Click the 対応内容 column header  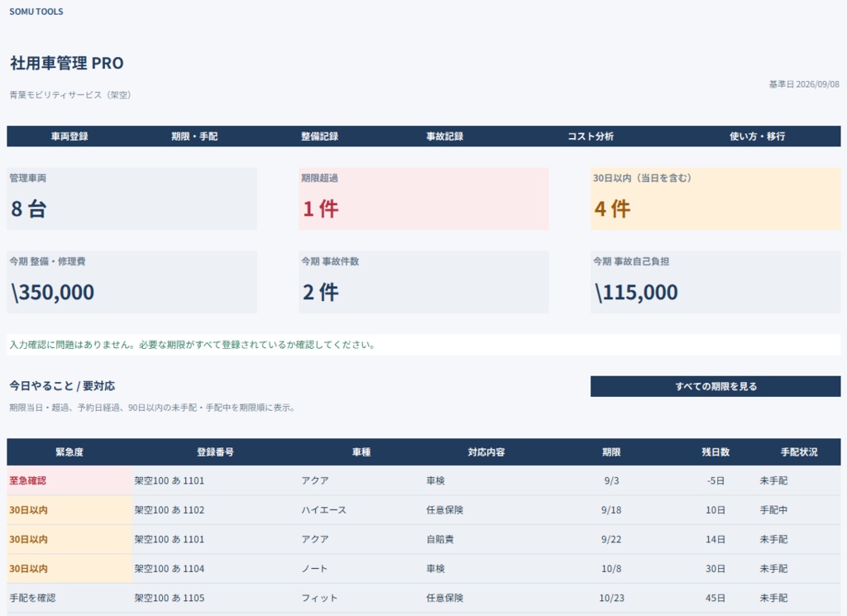[x=486, y=452]
